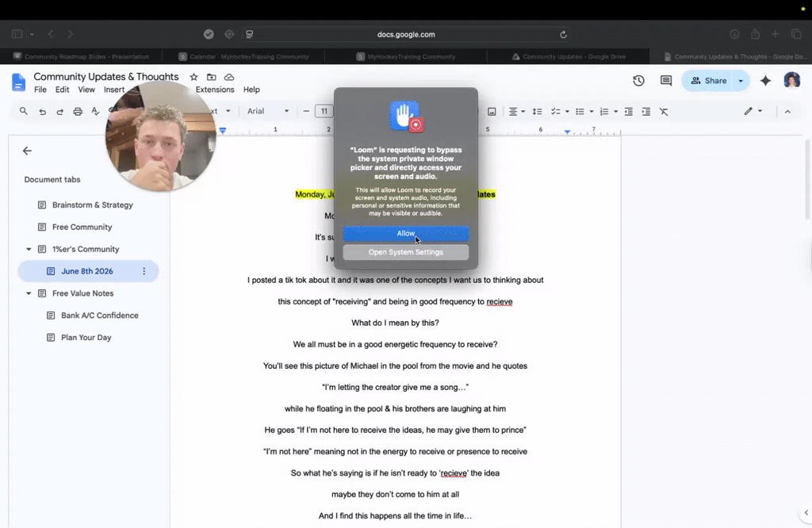Click Allow in Loom dialog
The image size is (812, 528).
tap(406, 233)
